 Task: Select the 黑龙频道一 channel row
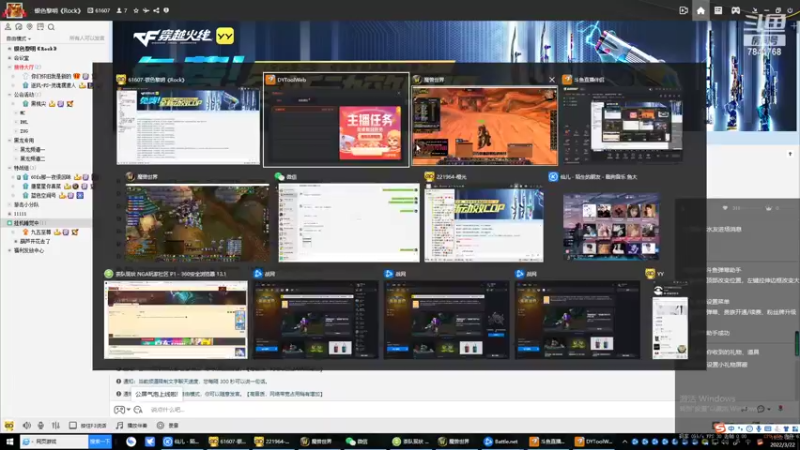click(x=33, y=149)
